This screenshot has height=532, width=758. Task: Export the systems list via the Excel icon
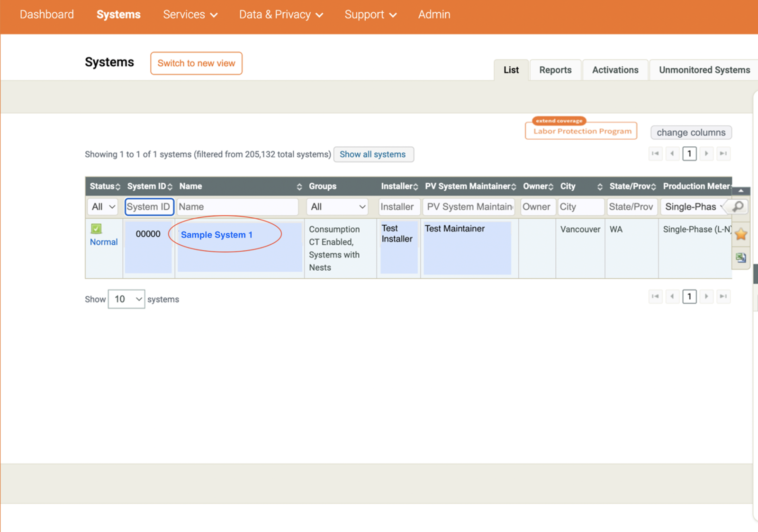(740, 258)
